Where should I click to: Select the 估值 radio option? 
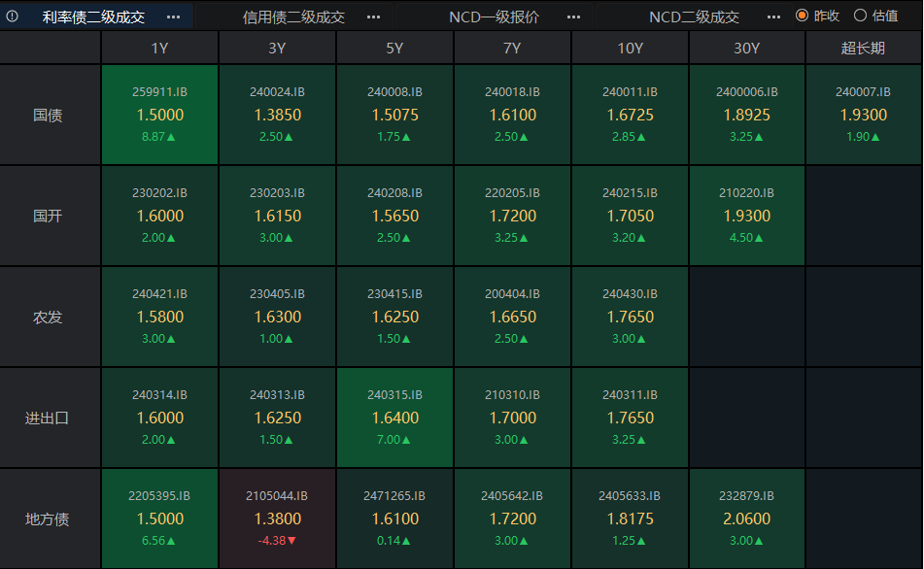coord(860,16)
